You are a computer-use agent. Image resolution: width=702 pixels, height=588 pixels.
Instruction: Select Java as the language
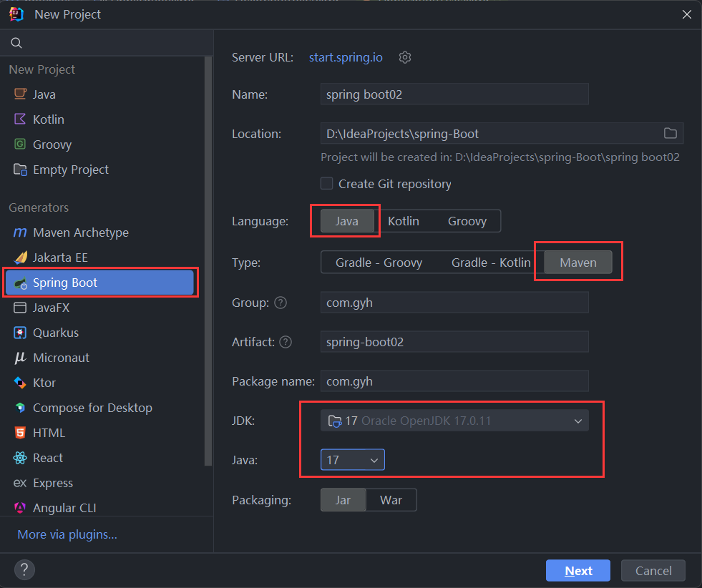point(347,221)
